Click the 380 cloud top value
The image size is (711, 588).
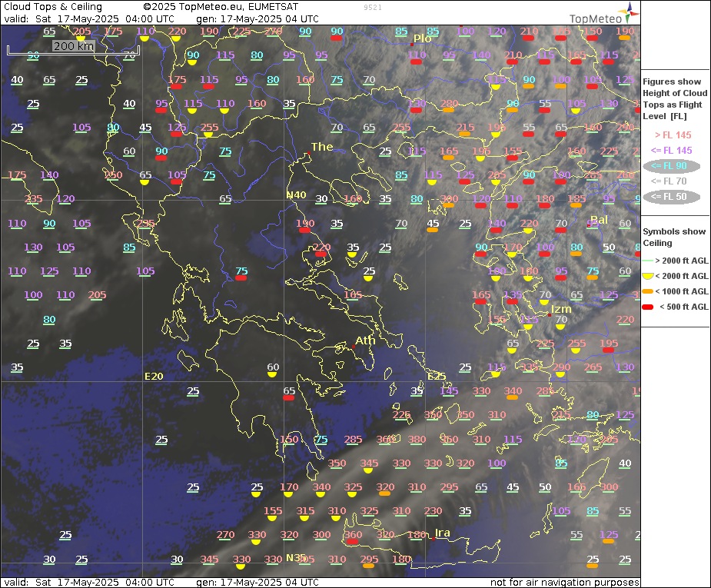click(x=417, y=440)
